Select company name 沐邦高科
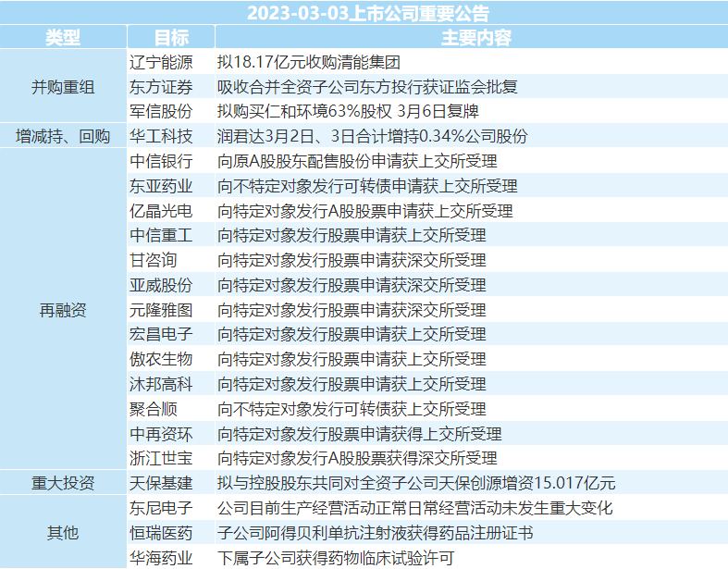Viewport: 728px width, 569px height. click(x=161, y=384)
